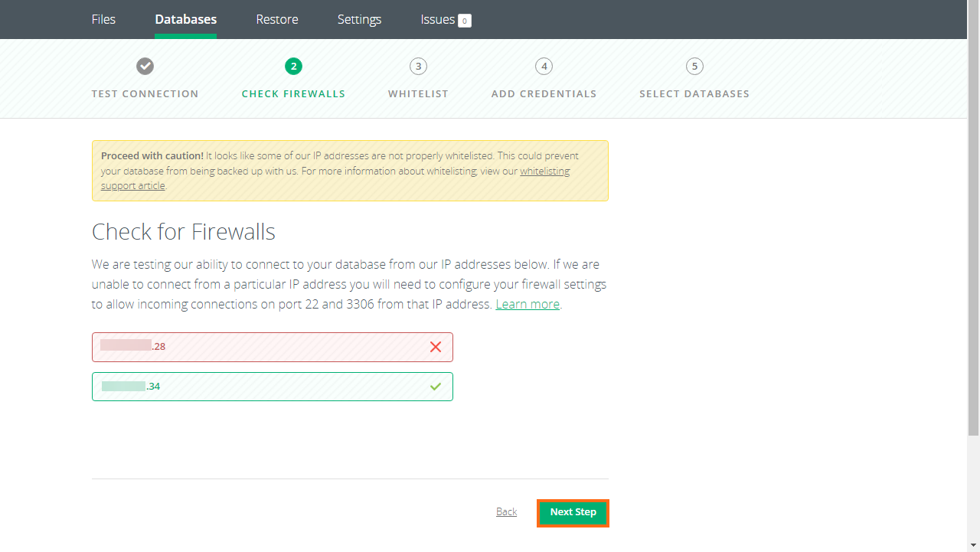The height and width of the screenshot is (552, 980).
Task: Click the Test Connection checkmark step icon
Action: pyautogui.click(x=145, y=66)
